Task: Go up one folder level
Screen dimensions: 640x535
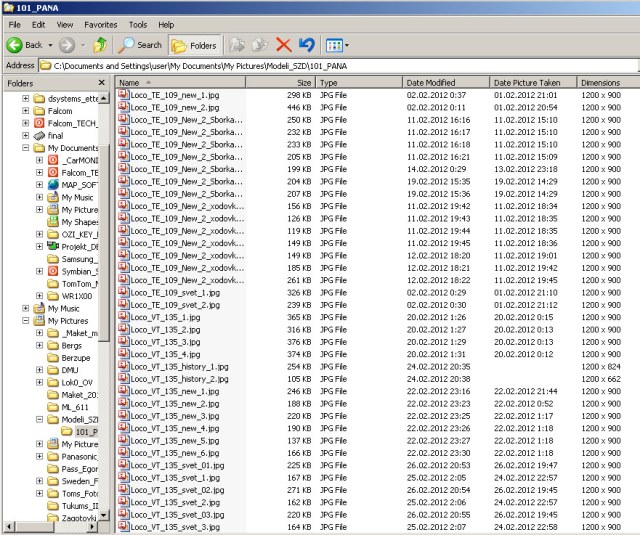Action: [x=100, y=45]
